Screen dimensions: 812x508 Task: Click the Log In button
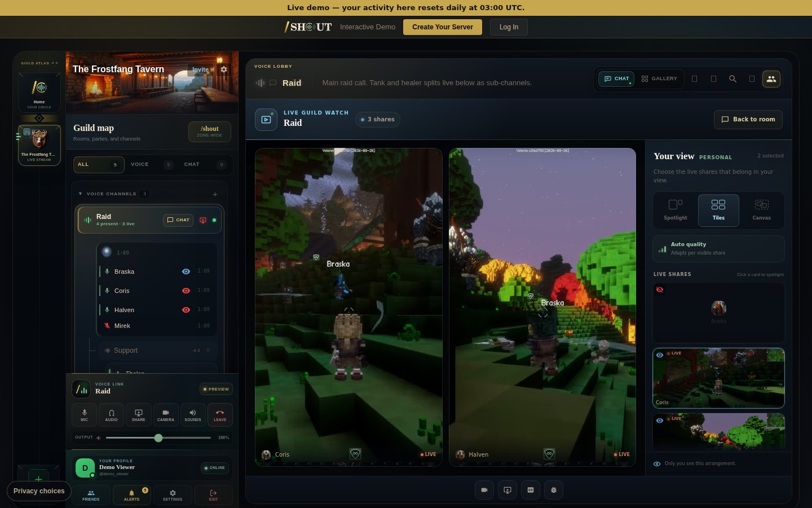[509, 27]
